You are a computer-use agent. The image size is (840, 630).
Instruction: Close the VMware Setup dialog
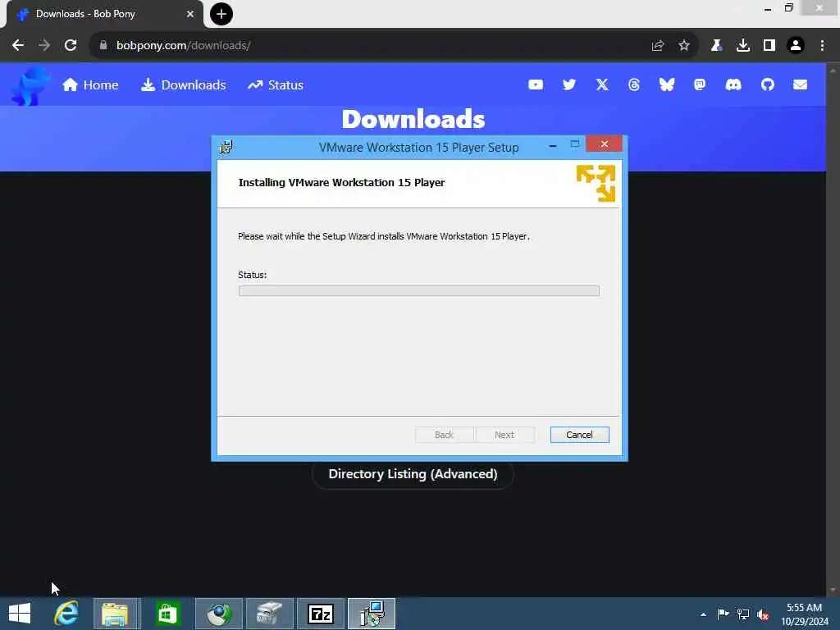605,144
